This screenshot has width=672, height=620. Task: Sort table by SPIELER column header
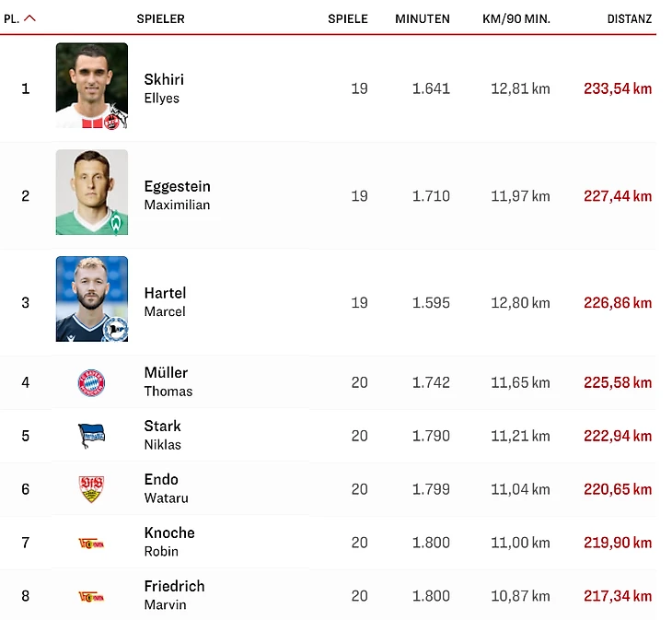160,18
